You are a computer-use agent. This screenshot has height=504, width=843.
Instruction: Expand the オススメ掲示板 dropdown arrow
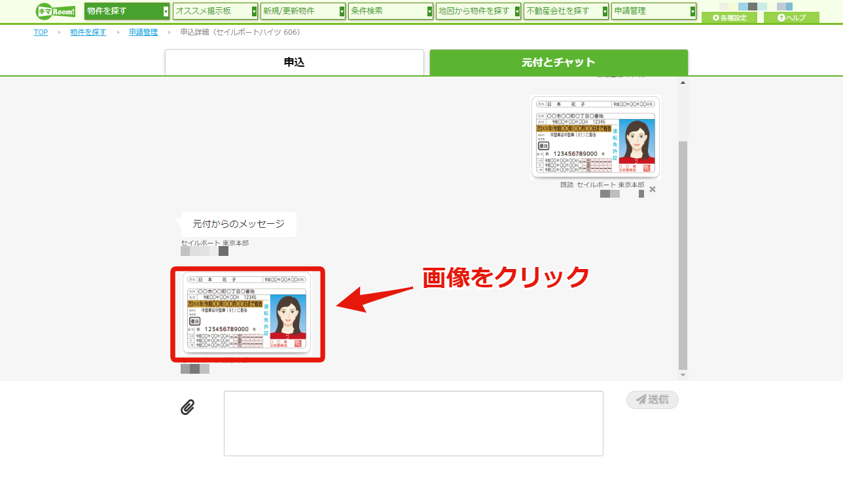click(x=254, y=11)
